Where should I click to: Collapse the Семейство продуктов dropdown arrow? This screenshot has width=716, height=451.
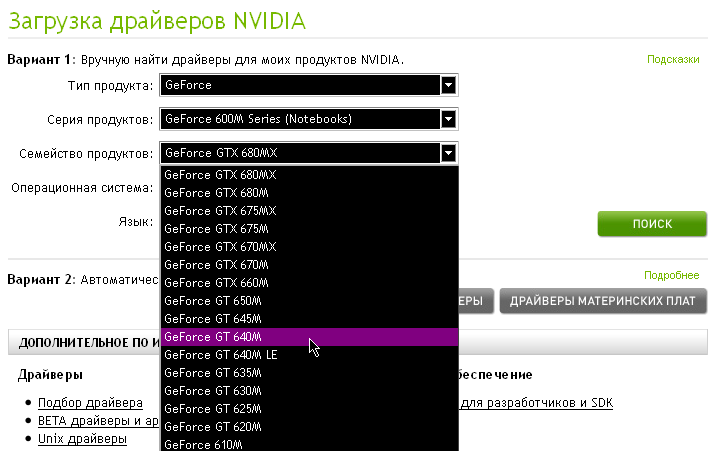(448, 153)
